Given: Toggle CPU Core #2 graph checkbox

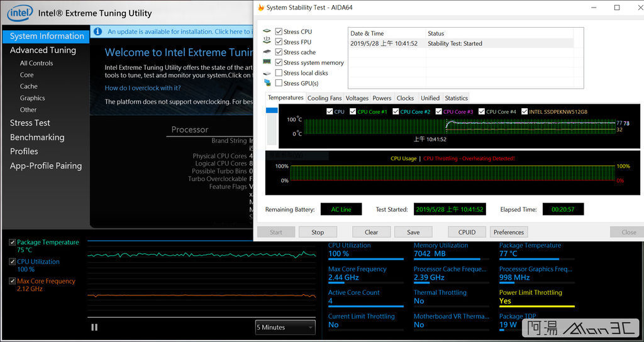Looking at the screenshot, I should point(396,111).
